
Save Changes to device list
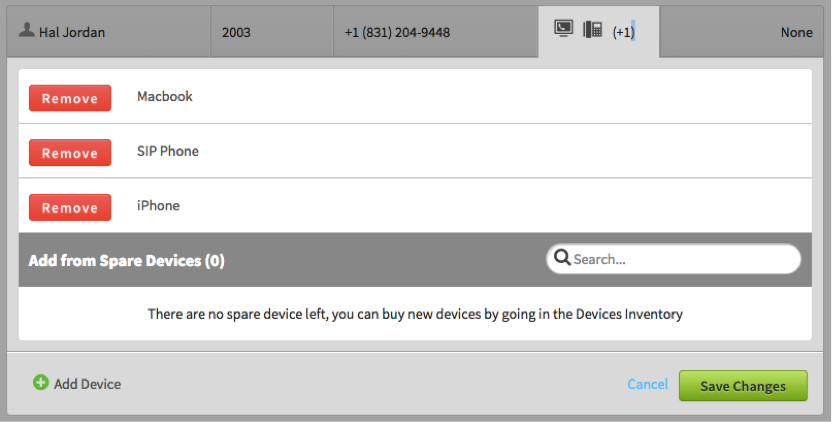pos(743,386)
